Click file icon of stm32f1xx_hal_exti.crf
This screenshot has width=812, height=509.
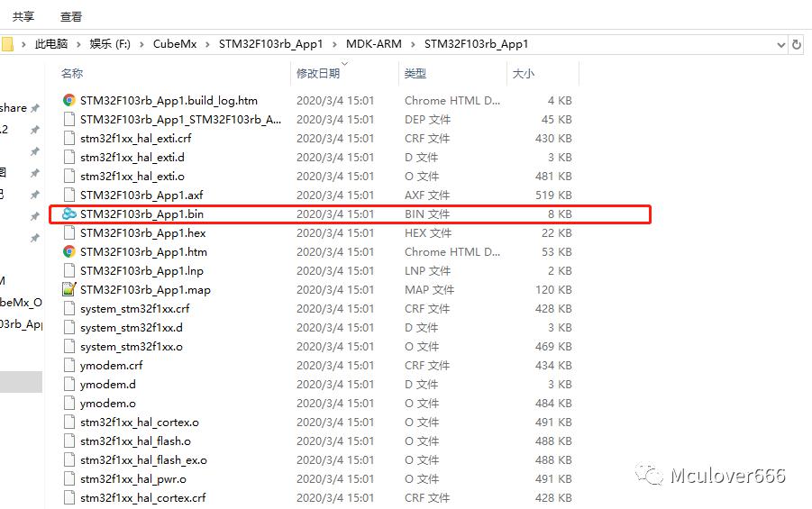[x=68, y=138]
